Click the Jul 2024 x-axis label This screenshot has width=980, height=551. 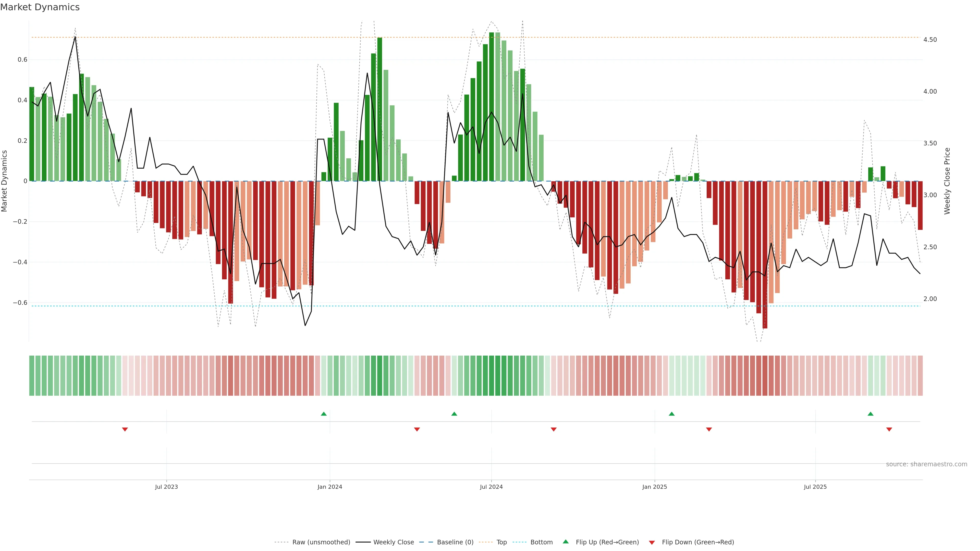491,487
